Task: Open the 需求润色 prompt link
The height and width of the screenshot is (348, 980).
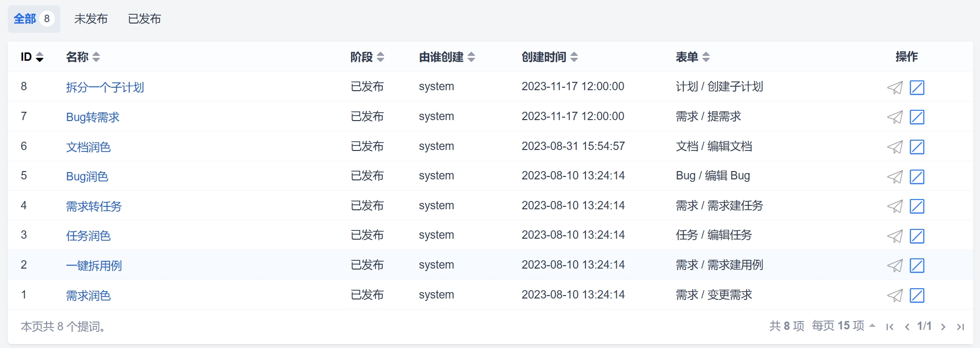Action: pyautogui.click(x=89, y=296)
